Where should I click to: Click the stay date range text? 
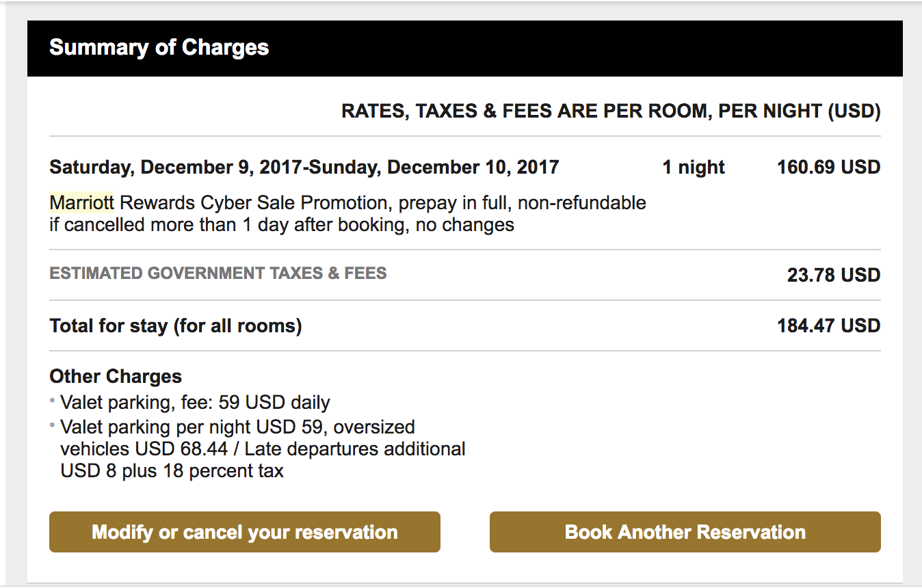click(304, 168)
